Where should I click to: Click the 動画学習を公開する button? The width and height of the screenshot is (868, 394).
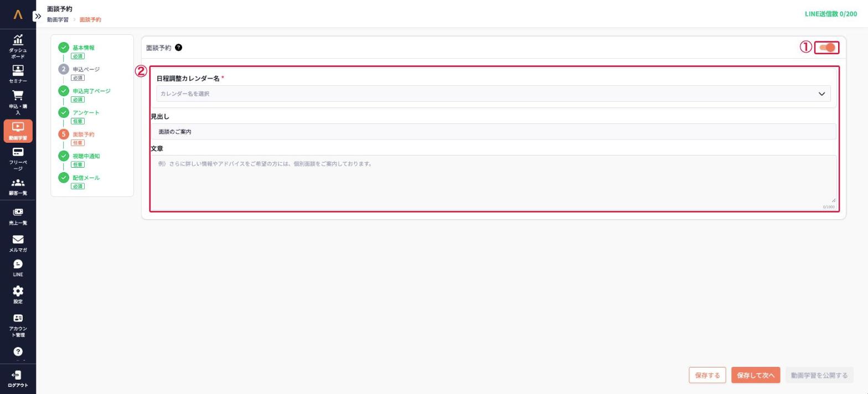pyautogui.click(x=819, y=375)
